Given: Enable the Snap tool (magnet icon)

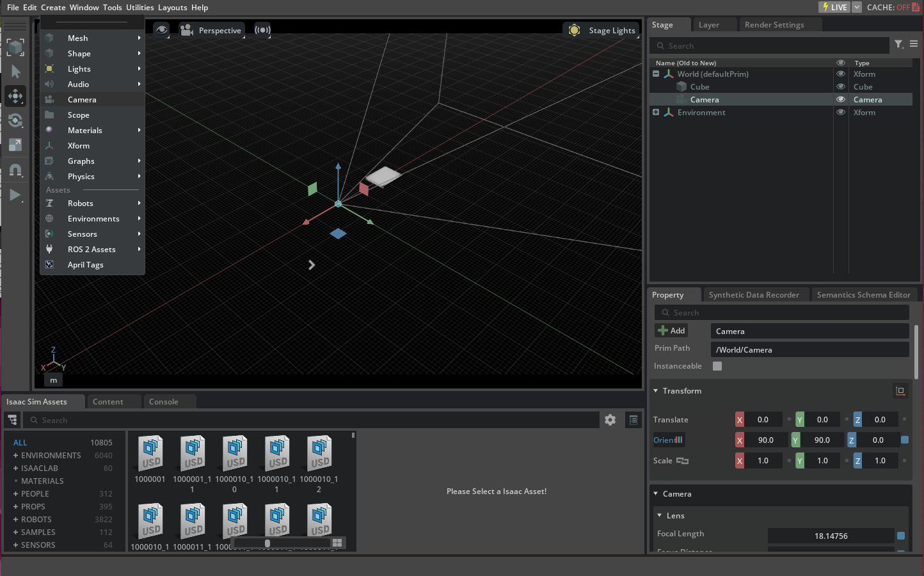Looking at the screenshot, I should click(15, 170).
